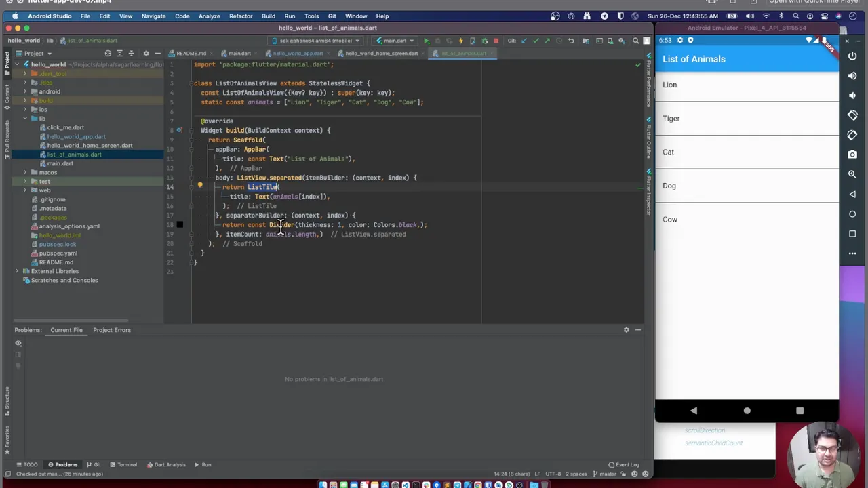Expand External Libraries node

pyautogui.click(x=17, y=271)
